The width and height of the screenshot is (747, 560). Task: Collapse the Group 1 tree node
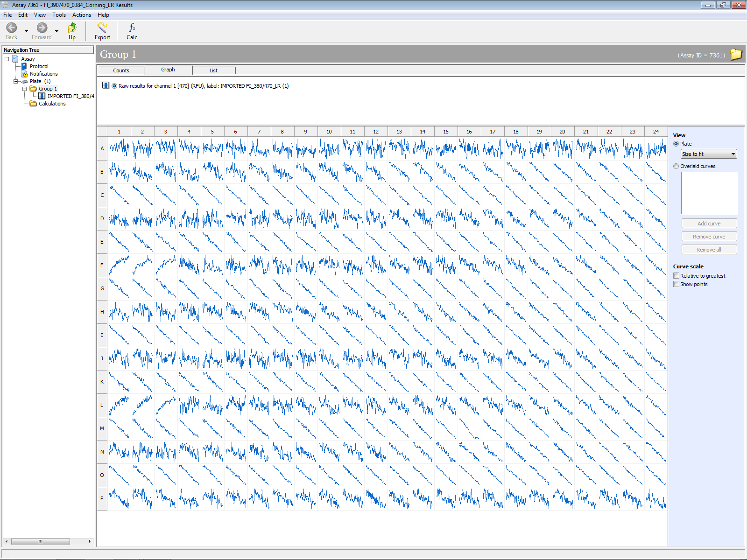click(x=25, y=89)
